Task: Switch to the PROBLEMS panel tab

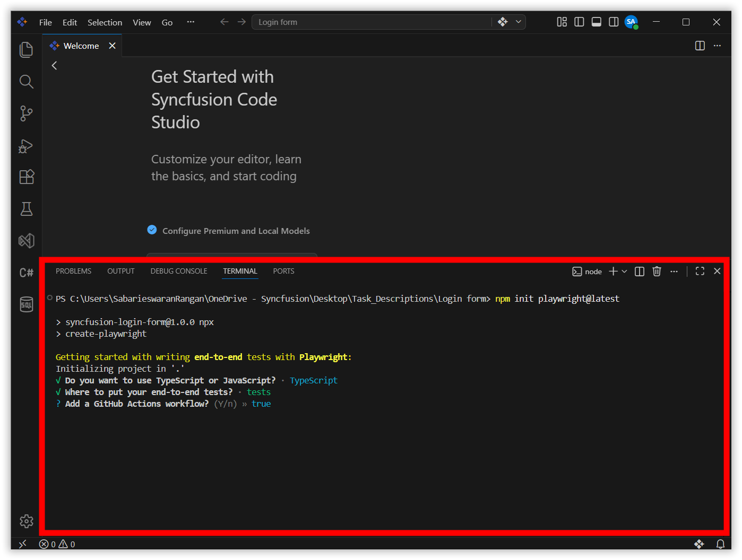Action: point(73,271)
